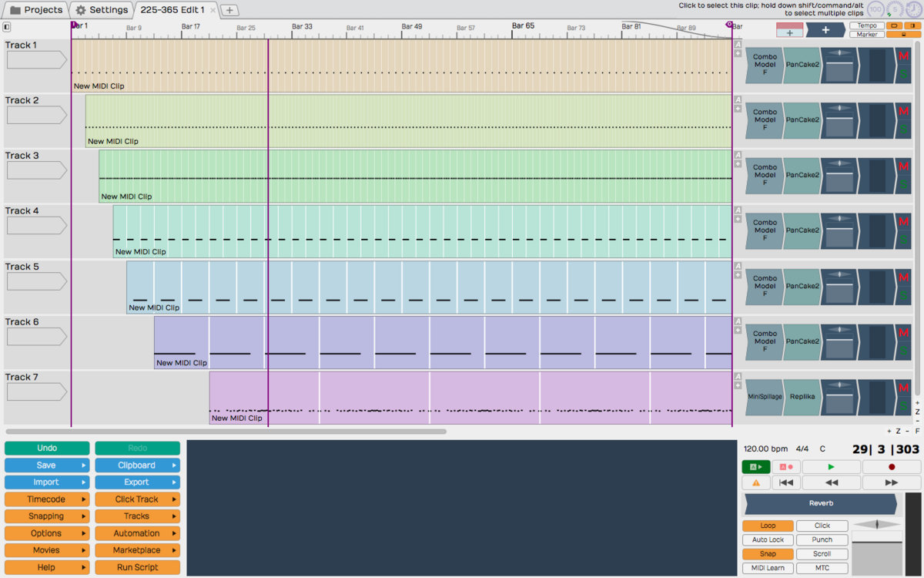Click the green Undo button
Screen dimensions: 924x578
coord(46,448)
